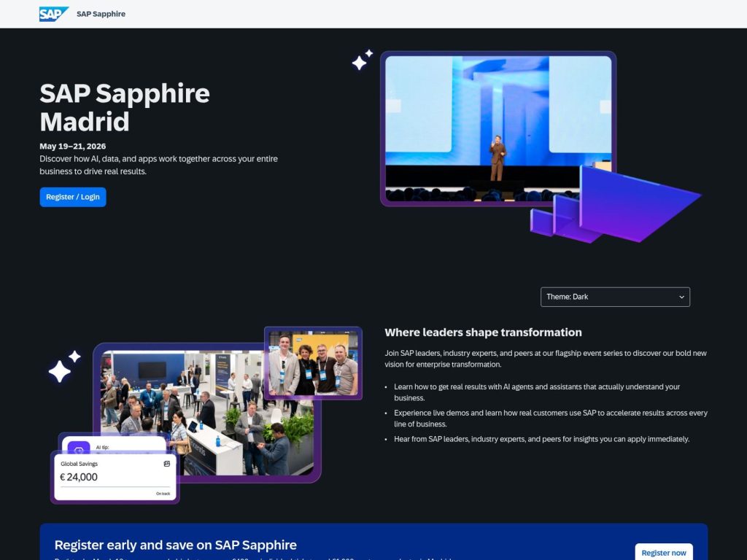Click the Where leaders shape transformation heading
The image size is (747, 560).
[x=483, y=332]
